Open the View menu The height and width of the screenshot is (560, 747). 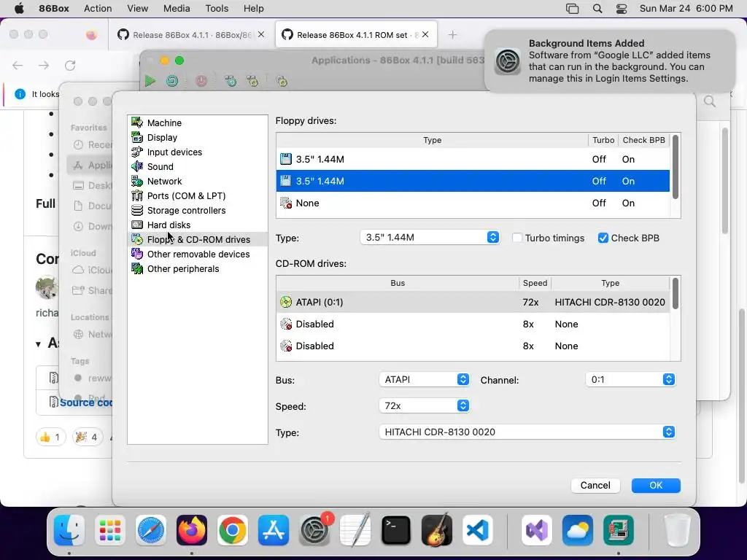point(138,9)
